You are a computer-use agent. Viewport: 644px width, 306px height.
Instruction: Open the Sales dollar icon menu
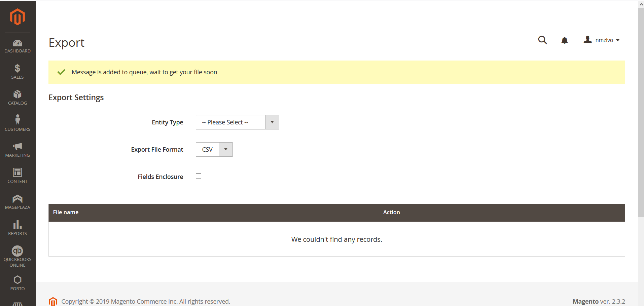coord(17,71)
